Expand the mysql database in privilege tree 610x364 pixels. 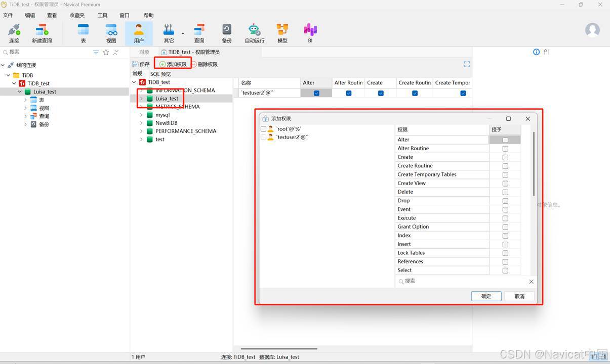point(141,115)
